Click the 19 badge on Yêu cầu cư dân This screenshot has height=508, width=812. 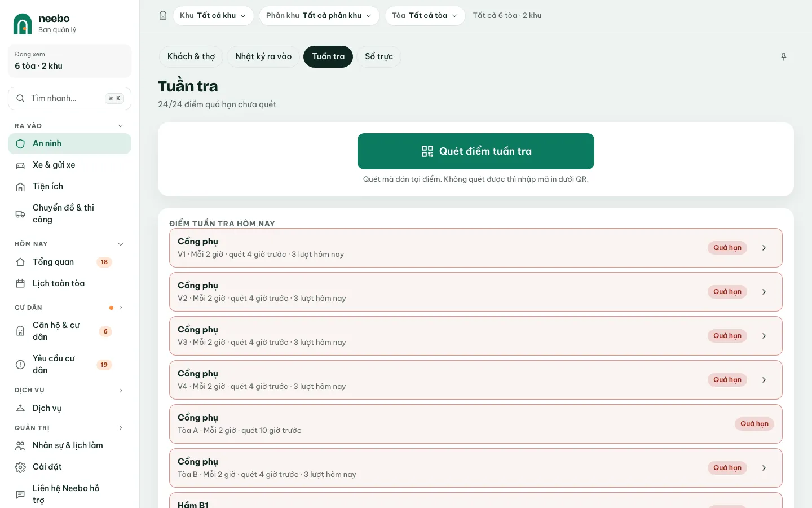[104, 365]
